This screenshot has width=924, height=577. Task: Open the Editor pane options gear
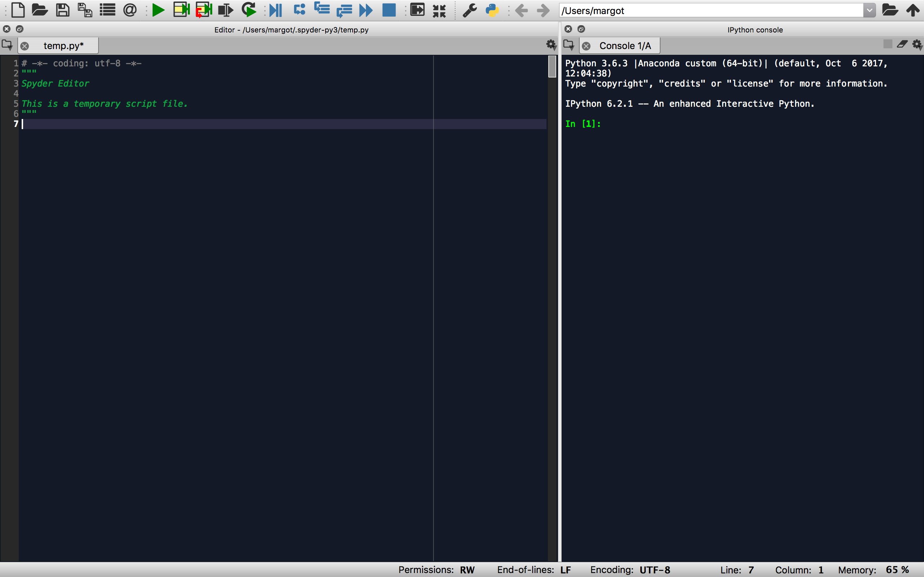pos(551,45)
